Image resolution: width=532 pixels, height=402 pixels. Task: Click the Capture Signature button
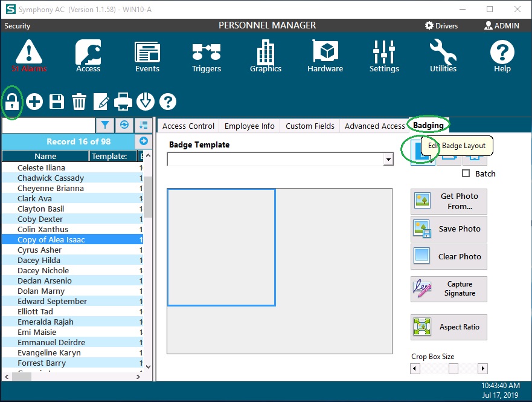(x=449, y=289)
